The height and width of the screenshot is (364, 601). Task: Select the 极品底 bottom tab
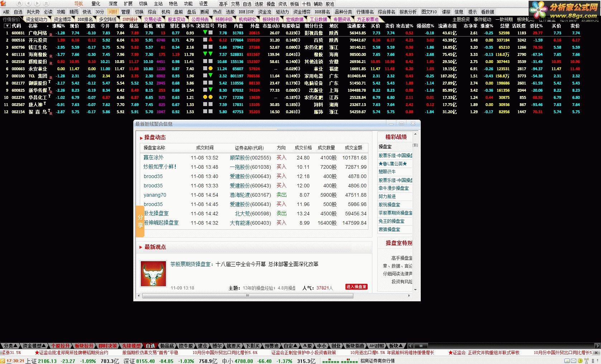tap(167, 346)
